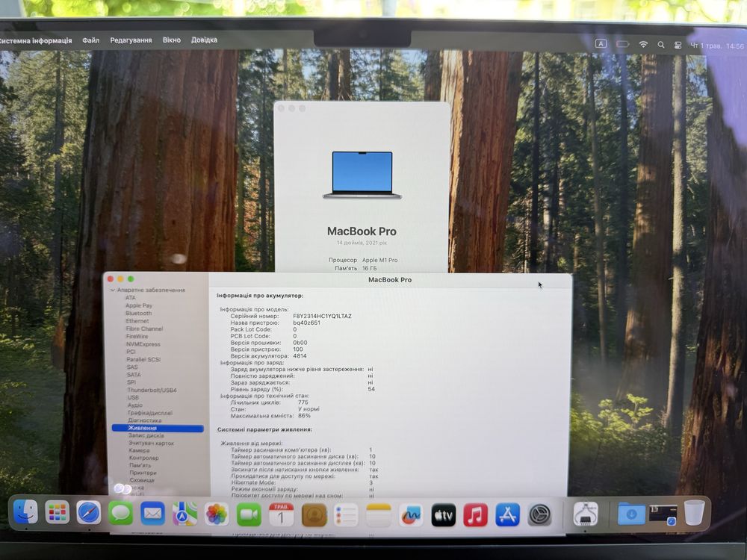Select Thunderbolt/USB4 in the sidebar
747x560 pixels.
(x=152, y=390)
